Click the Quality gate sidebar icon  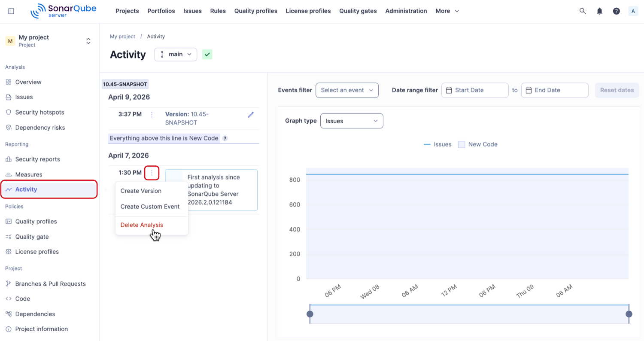(x=8, y=237)
